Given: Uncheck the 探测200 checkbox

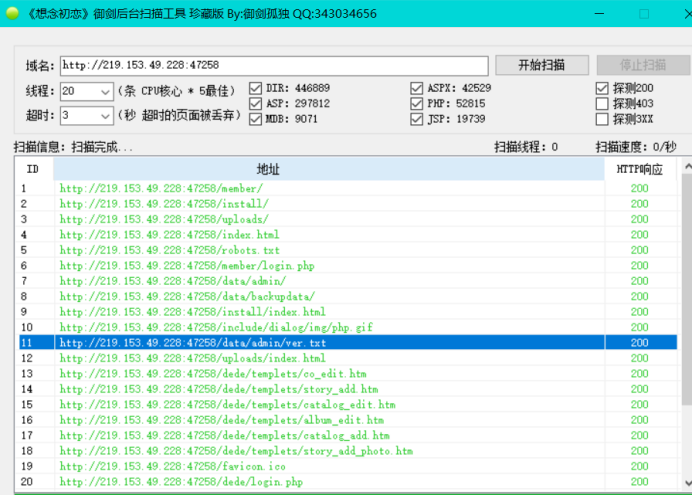Looking at the screenshot, I should [x=602, y=88].
